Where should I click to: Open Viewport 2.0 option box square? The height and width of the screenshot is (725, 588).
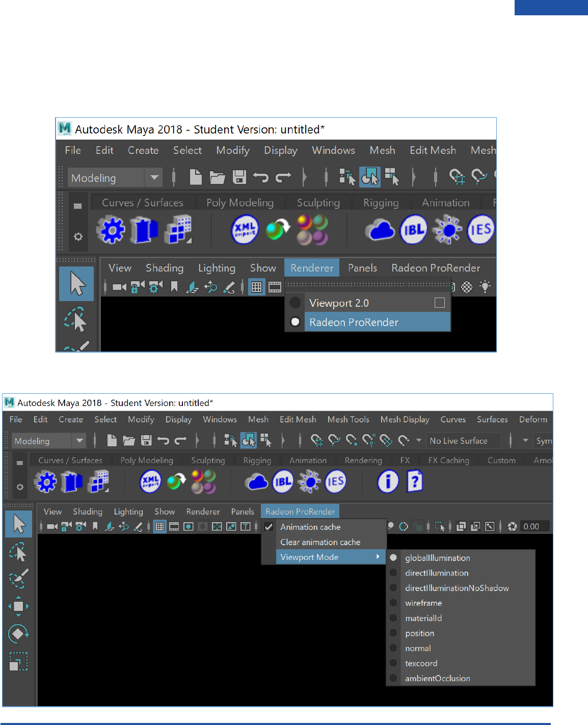click(440, 303)
